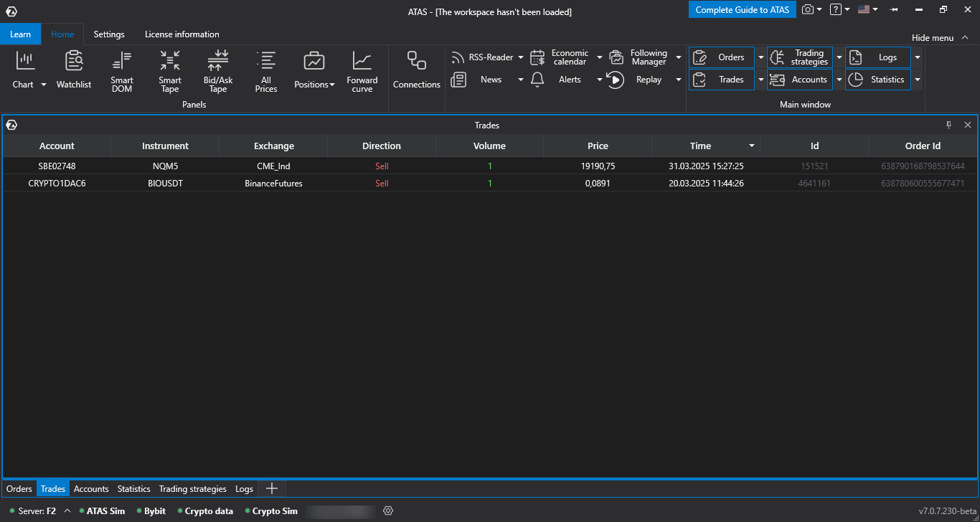Open the Positions panel icon
The image size is (980, 522).
coord(314,62)
